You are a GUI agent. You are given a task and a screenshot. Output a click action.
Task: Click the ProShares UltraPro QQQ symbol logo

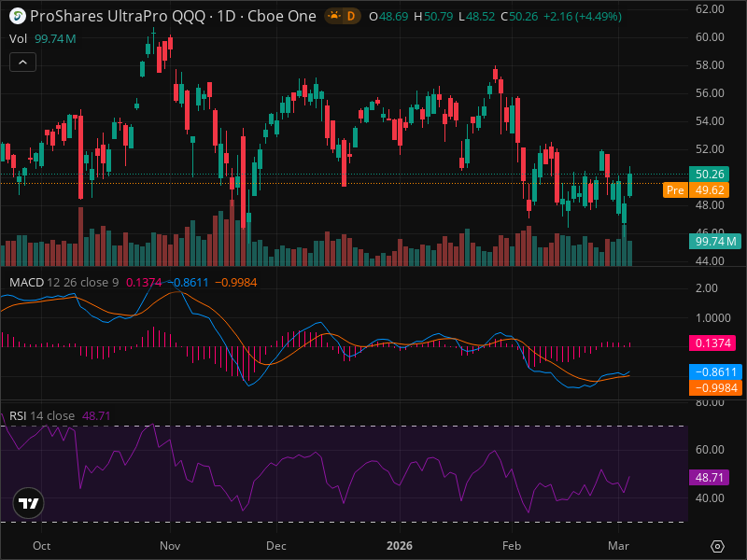point(18,16)
